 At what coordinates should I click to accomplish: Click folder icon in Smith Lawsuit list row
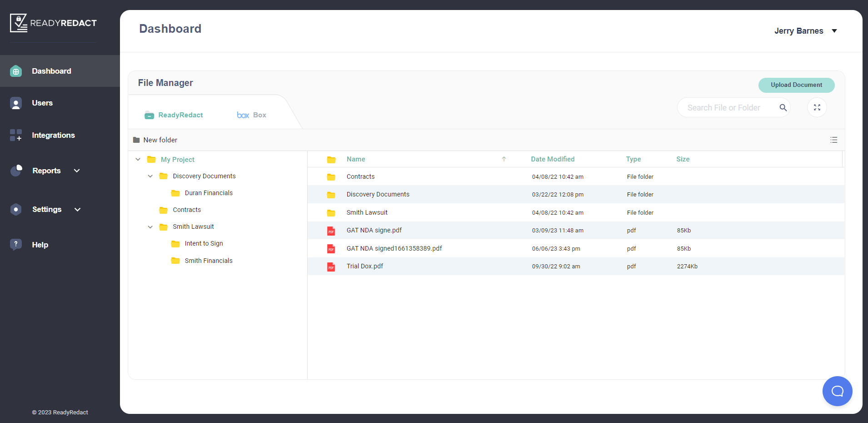coord(331,213)
